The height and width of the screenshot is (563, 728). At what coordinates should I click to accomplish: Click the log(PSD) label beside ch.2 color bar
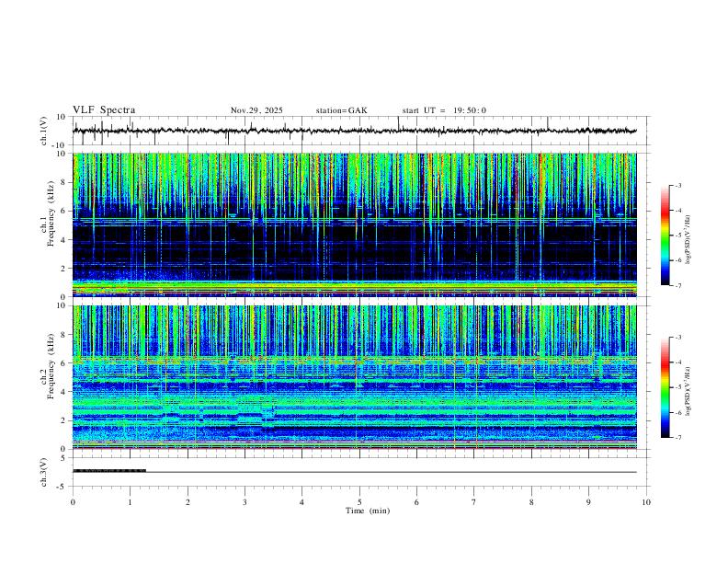click(x=688, y=391)
